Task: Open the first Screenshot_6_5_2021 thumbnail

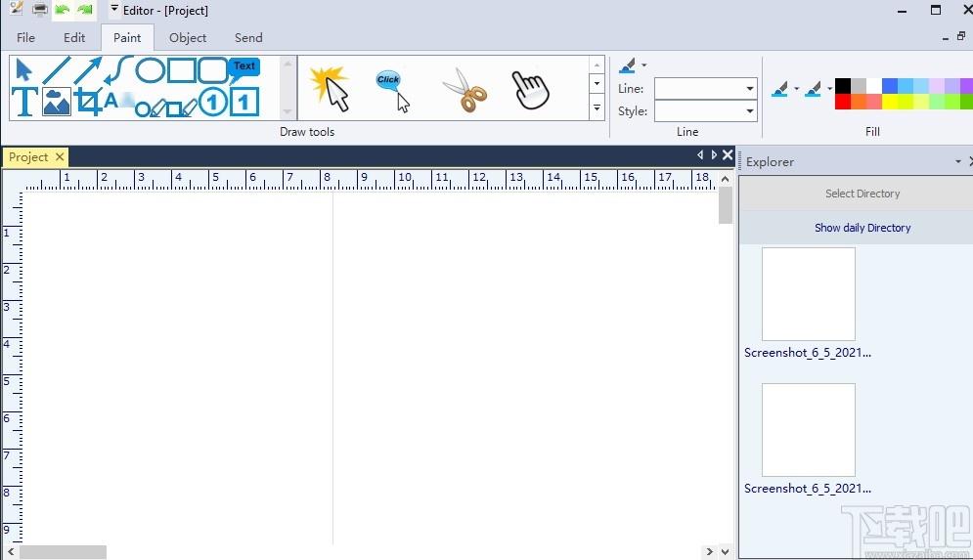Action: [808, 293]
